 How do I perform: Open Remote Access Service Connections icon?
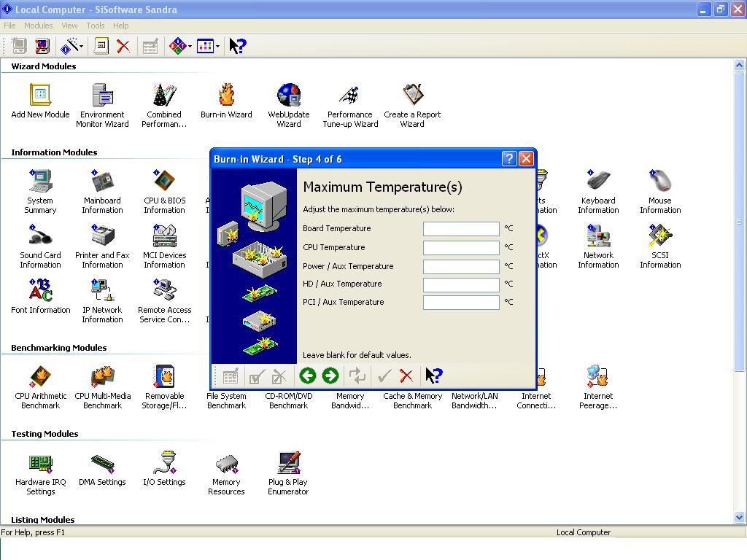pos(164,301)
